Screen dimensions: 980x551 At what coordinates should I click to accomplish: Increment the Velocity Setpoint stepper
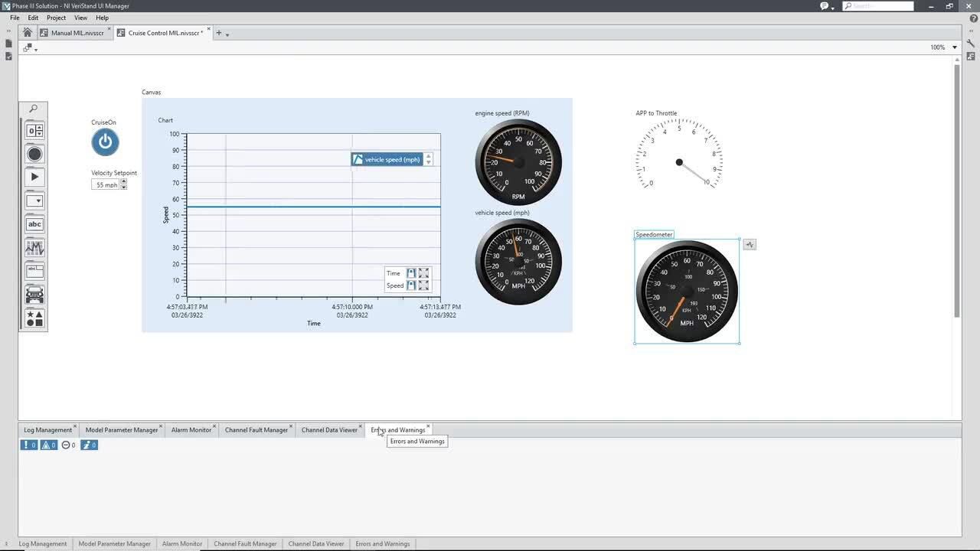pyautogui.click(x=123, y=182)
